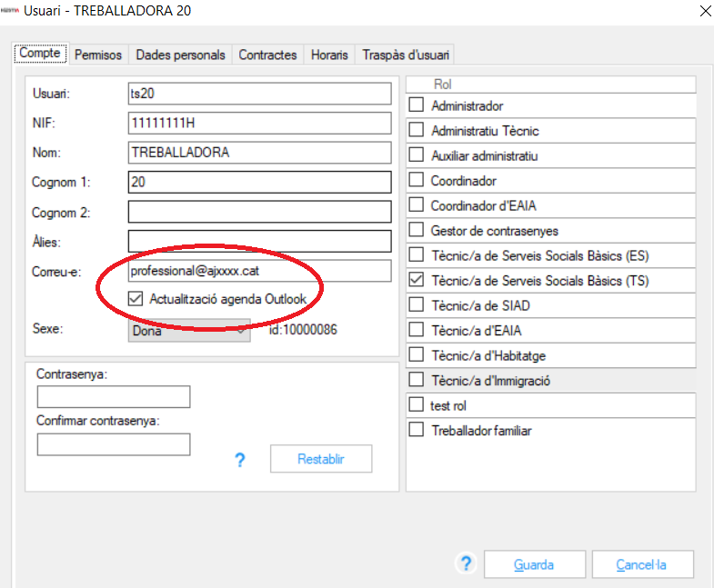Focus the Contrasenya password field
Viewport: 714px width, 588px height.
point(114,397)
